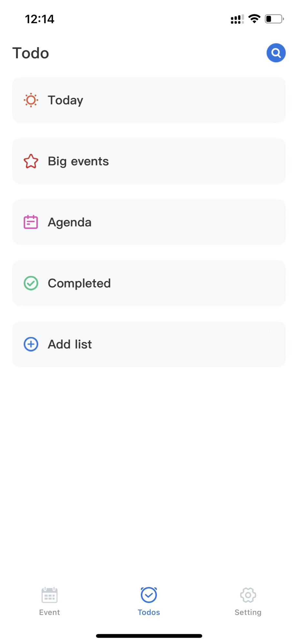The width and height of the screenshot is (298, 644).
Task: Tap the Setting gear icon
Action: [x=248, y=595]
